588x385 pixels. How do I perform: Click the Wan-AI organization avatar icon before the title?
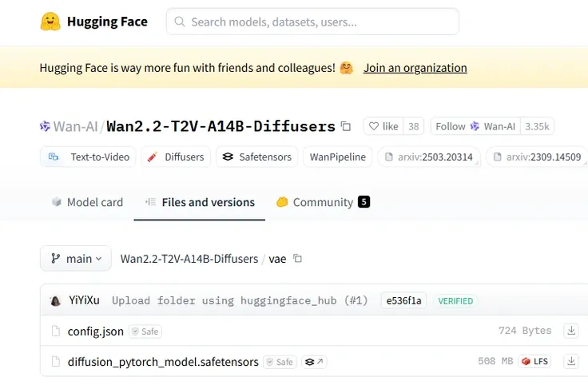(x=45, y=126)
